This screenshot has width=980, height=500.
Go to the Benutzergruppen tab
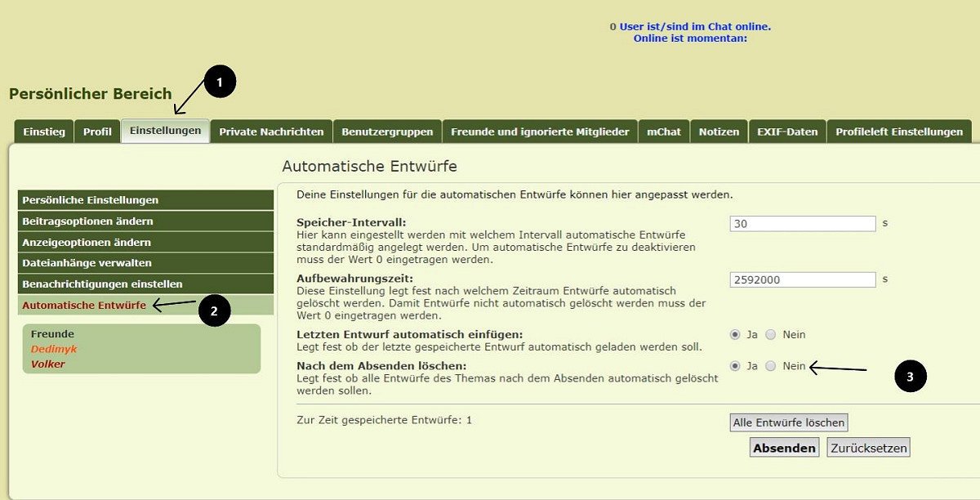pos(387,132)
